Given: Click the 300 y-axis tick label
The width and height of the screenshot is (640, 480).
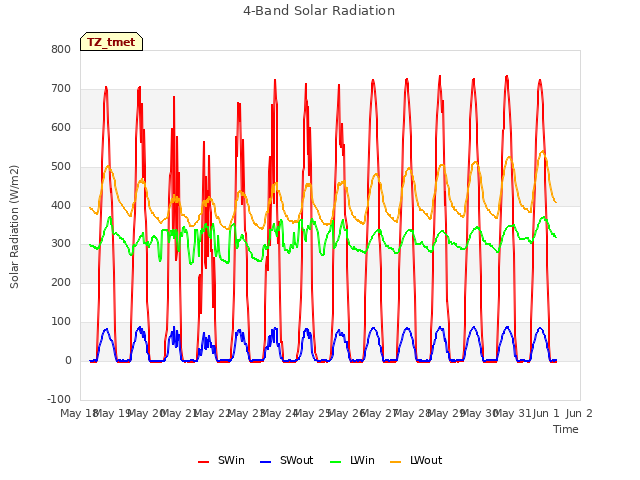Looking at the screenshot, I should pos(61,244).
